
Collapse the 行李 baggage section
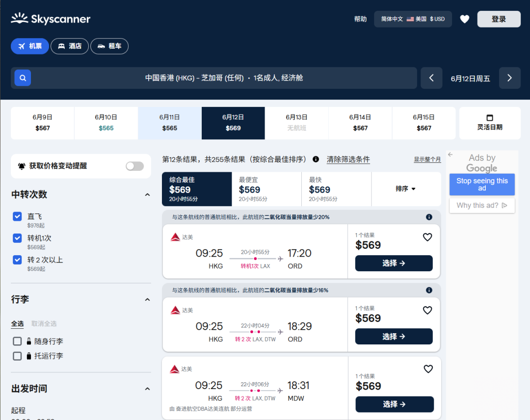[x=147, y=300]
